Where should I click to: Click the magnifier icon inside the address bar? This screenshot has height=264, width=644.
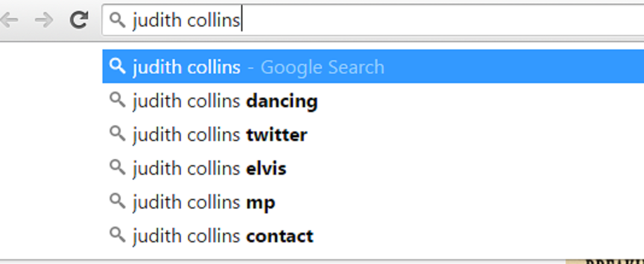click(x=117, y=20)
